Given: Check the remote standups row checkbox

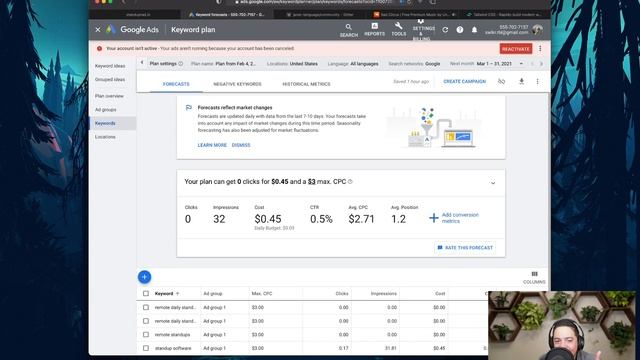Looking at the screenshot, I should (x=146, y=335).
